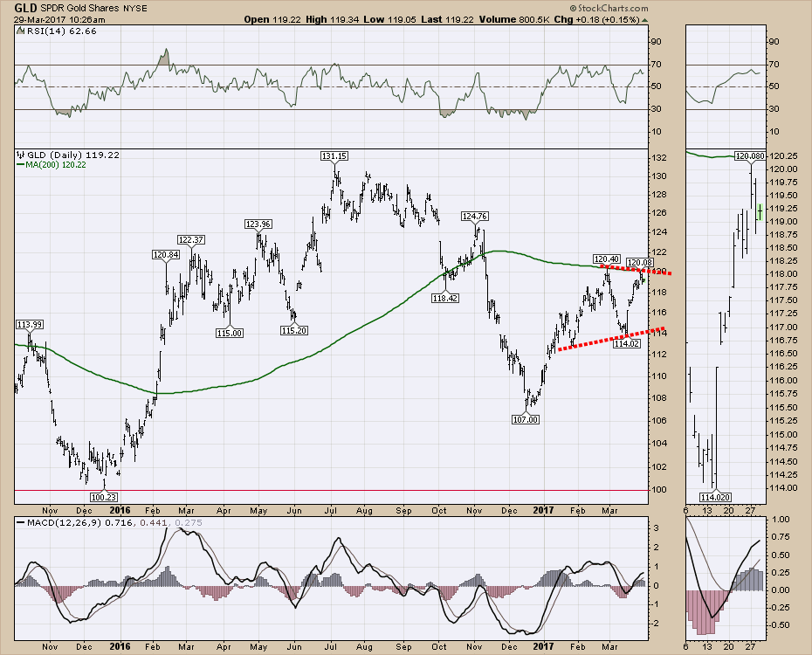
Task: Click the 120.40 high label
Action: [606, 259]
